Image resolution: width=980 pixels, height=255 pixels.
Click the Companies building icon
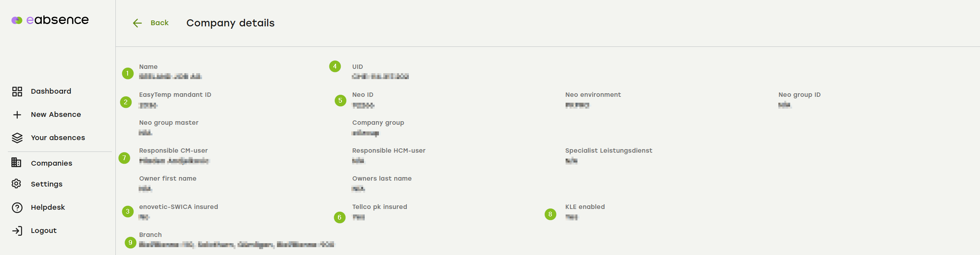coord(17,163)
